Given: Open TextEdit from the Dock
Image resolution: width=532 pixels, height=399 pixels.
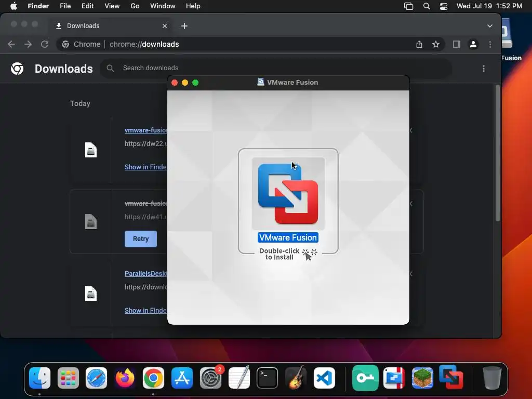Looking at the screenshot, I should tap(239, 378).
